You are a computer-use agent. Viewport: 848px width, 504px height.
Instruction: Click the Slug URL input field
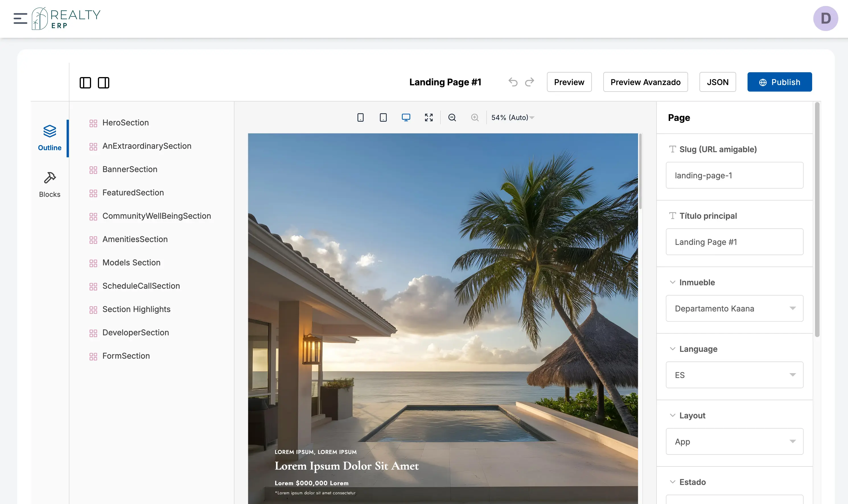tap(734, 175)
